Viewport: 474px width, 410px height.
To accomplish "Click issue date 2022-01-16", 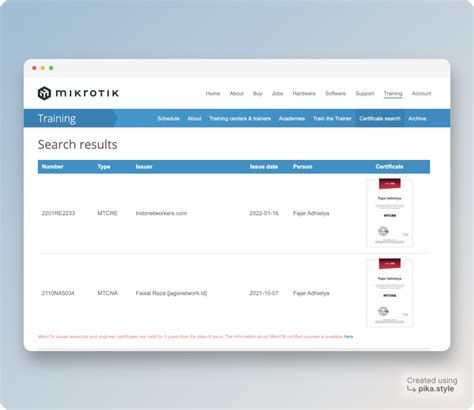I will tap(264, 213).
